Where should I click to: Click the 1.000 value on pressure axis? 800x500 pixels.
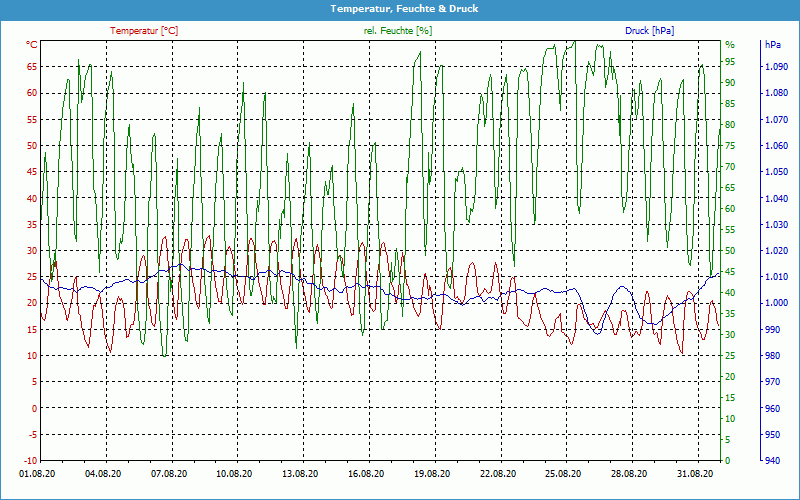click(x=775, y=303)
